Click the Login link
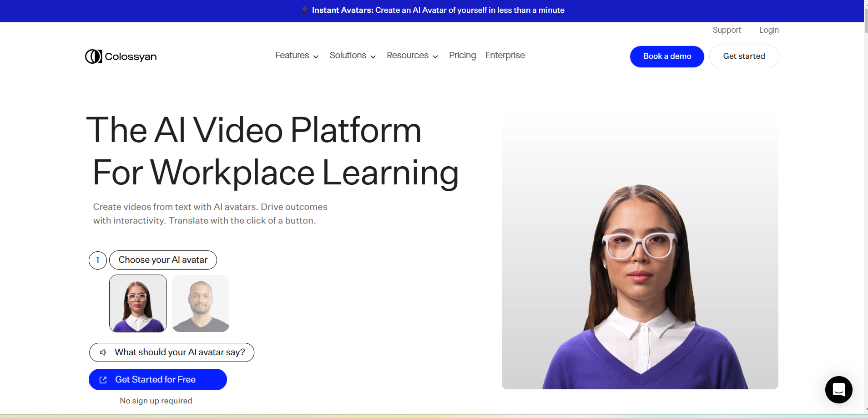Image resolution: width=868 pixels, height=418 pixels. tap(769, 30)
